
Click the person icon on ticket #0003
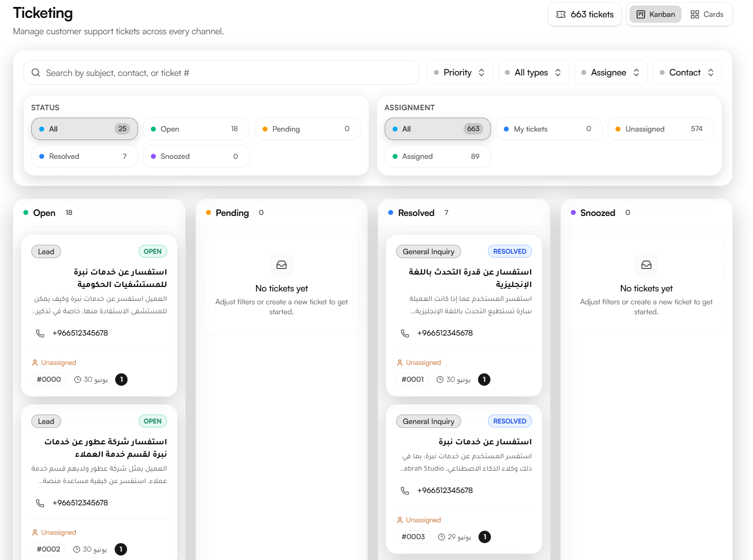point(400,520)
